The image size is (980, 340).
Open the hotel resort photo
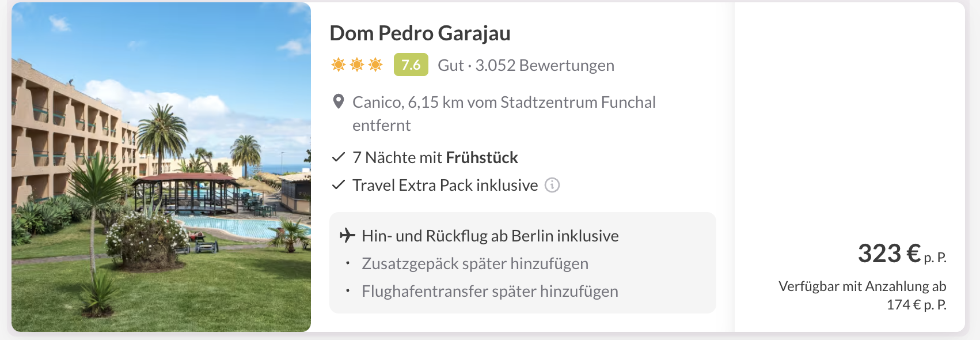(x=161, y=167)
